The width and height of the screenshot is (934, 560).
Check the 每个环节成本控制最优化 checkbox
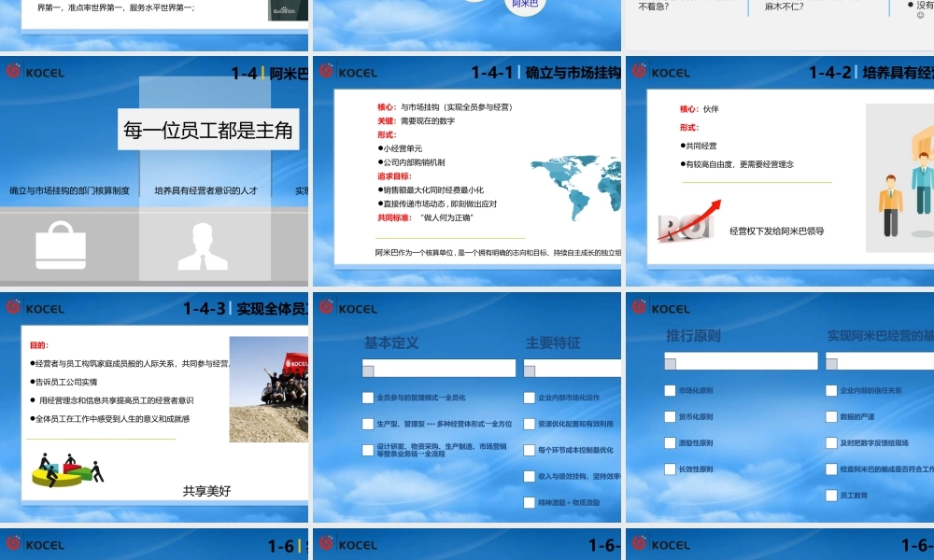point(529,450)
